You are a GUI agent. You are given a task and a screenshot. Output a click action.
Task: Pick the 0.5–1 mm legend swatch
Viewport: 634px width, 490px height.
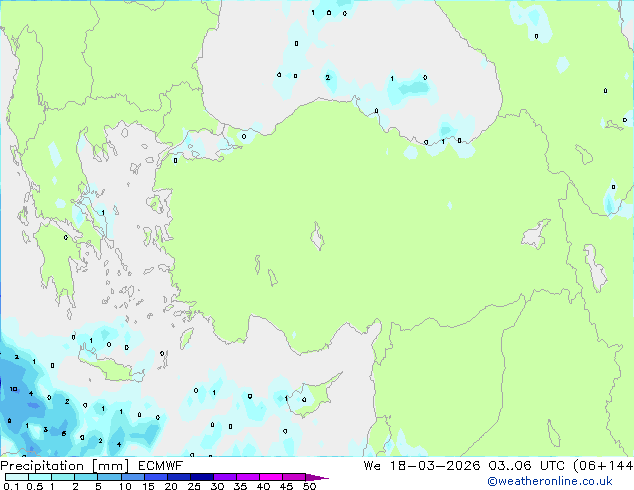click(x=40, y=477)
